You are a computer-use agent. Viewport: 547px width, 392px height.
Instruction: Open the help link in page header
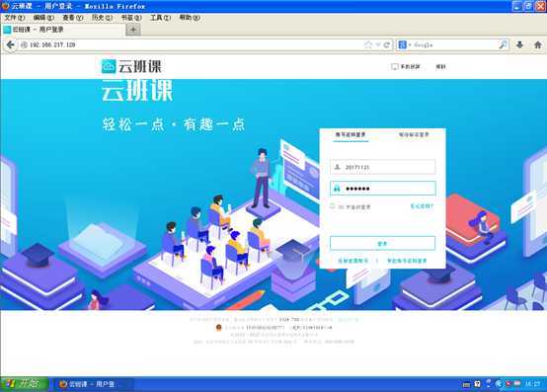(x=440, y=66)
